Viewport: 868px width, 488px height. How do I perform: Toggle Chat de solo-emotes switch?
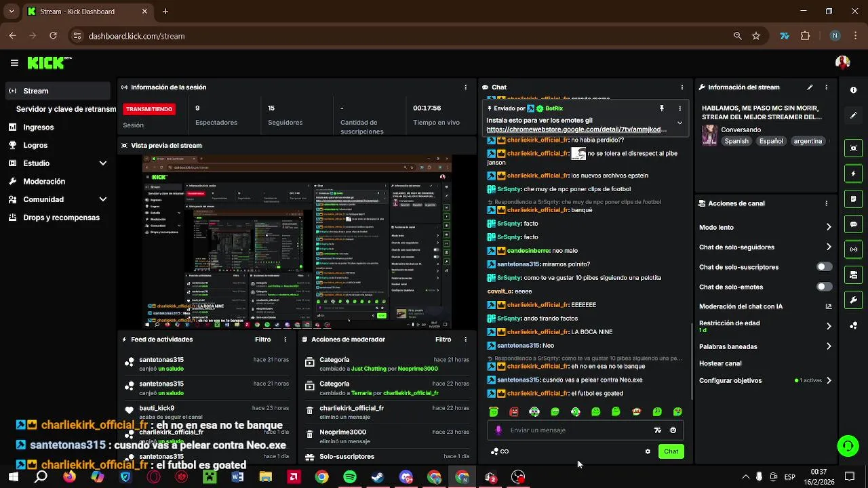pyautogui.click(x=824, y=287)
